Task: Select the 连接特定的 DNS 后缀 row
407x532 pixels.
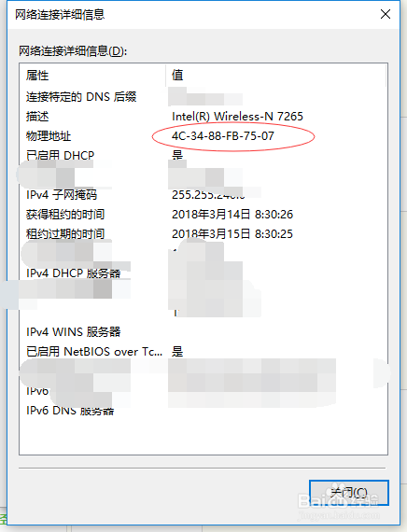Action: (203, 97)
